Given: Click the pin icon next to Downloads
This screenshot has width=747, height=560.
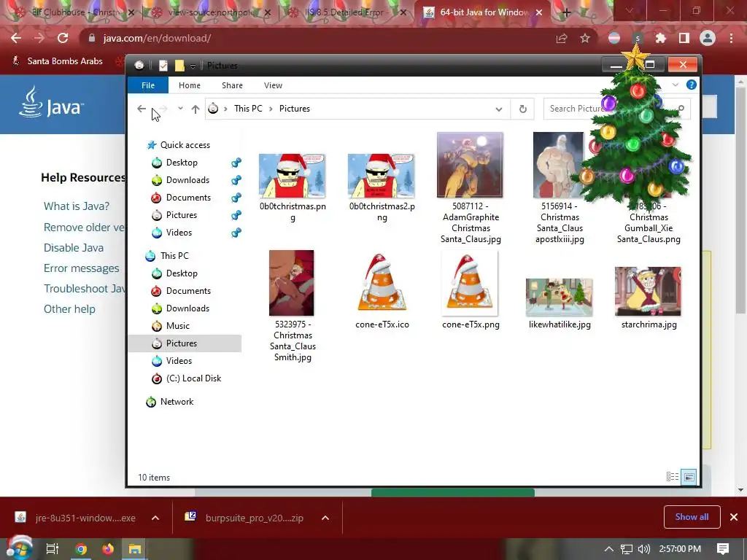Looking at the screenshot, I should pos(236,180).
